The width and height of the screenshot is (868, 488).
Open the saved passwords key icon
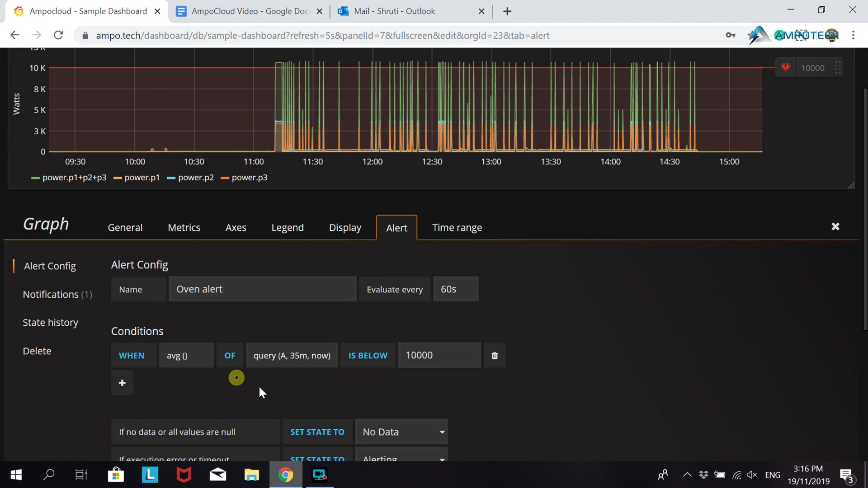click(730, 35)
